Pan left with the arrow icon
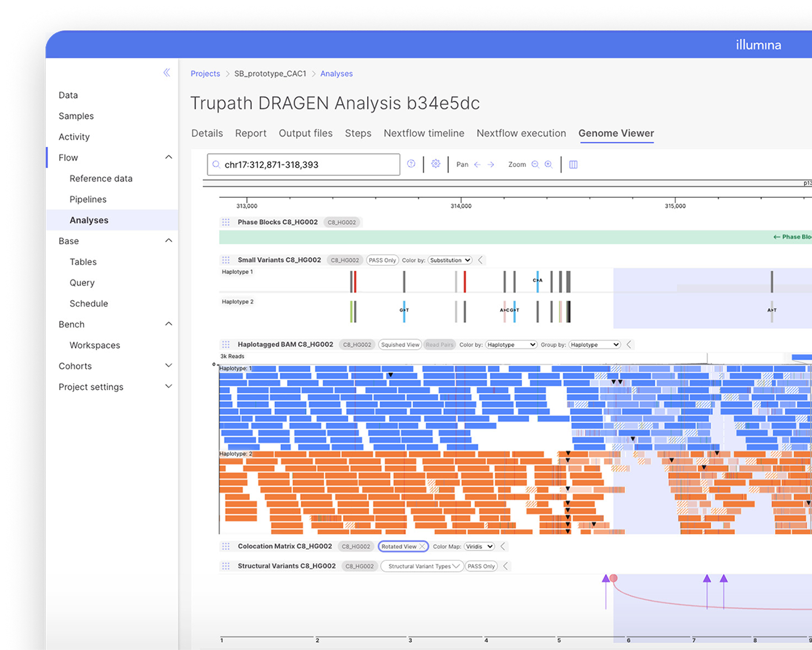Image resolution: width=812 pixels, height=650 pixels. point(477,165)
